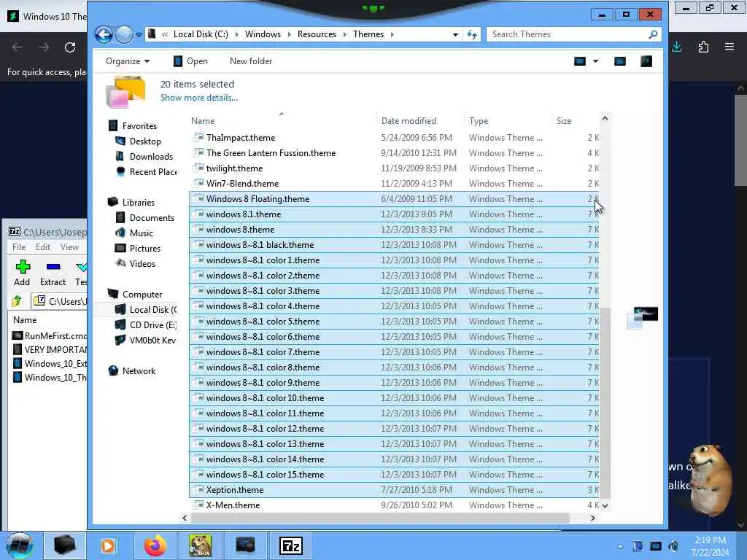This screenshot has height=560, width=747.
Task: Click the horizontal scrollbar right arrow
Action: [592, 518]
